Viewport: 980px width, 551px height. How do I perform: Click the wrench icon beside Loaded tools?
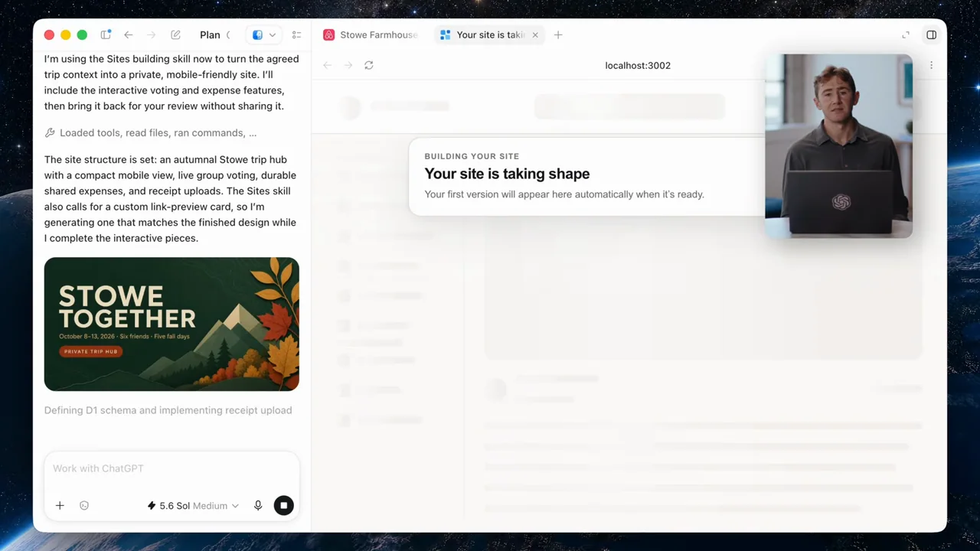[x=50, y=132]
